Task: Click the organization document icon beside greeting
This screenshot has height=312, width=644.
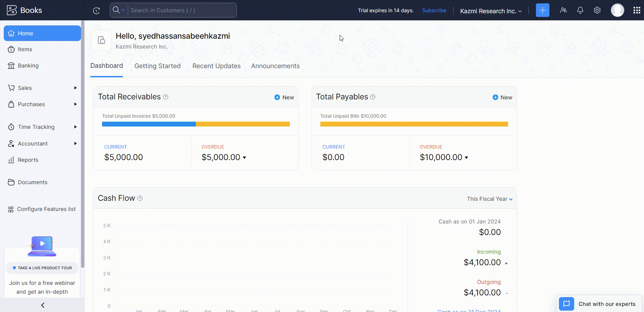Action: click(x=101, y=40)
